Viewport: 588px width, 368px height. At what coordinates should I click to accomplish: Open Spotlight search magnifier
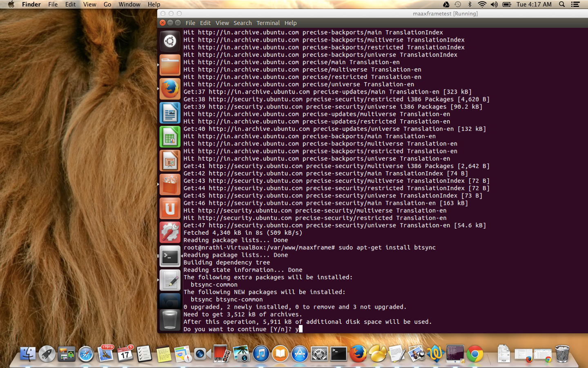coord(562,4)
